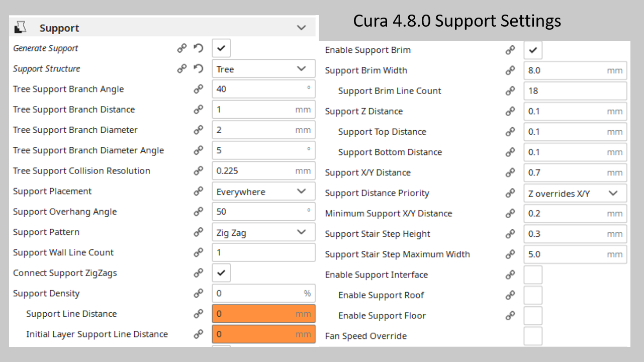Click the orange Support Line Distance field
Screen dimensions: 644x362
coord(264,314)
